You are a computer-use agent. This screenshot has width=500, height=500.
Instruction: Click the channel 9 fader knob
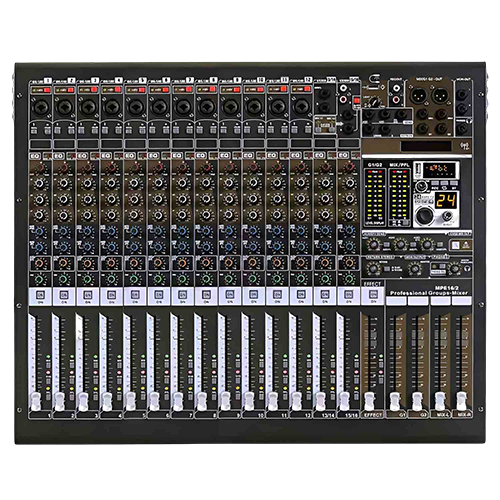pyautogui.click(x=225, y=401)
